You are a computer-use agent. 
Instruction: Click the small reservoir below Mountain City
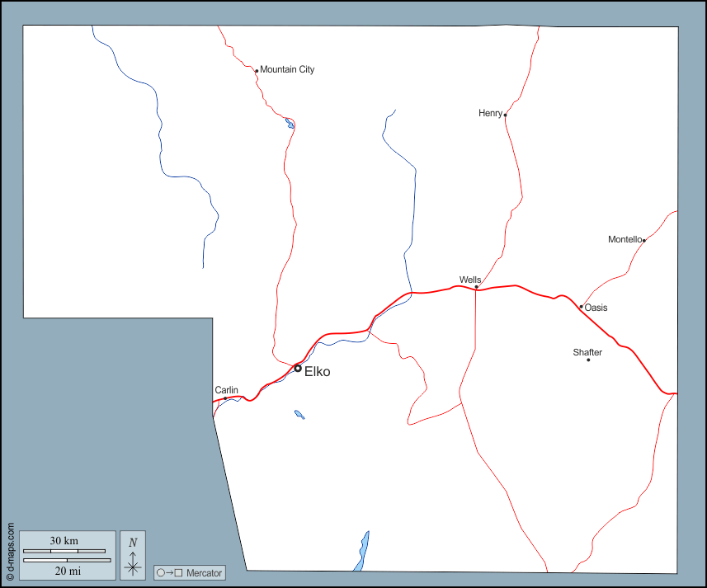click(x=290, y=124)
